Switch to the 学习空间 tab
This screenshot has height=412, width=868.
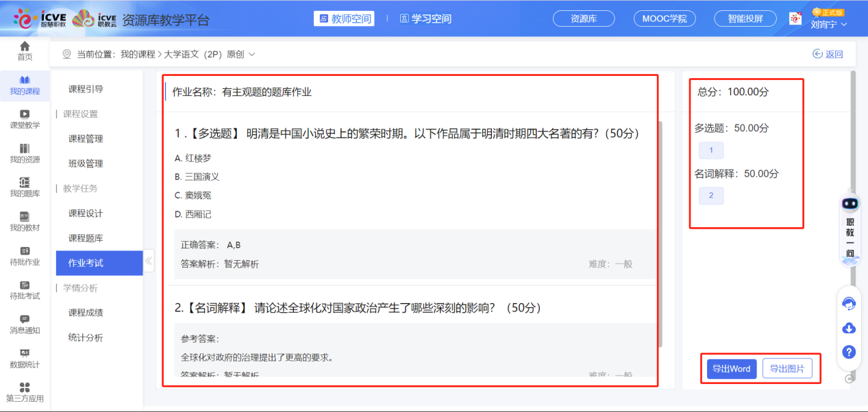425,18
